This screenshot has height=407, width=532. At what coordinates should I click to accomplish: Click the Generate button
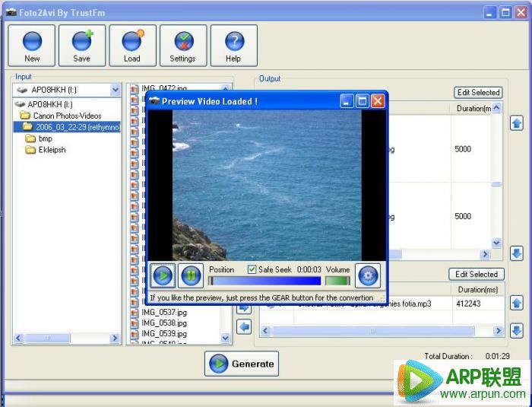point(242,364)
